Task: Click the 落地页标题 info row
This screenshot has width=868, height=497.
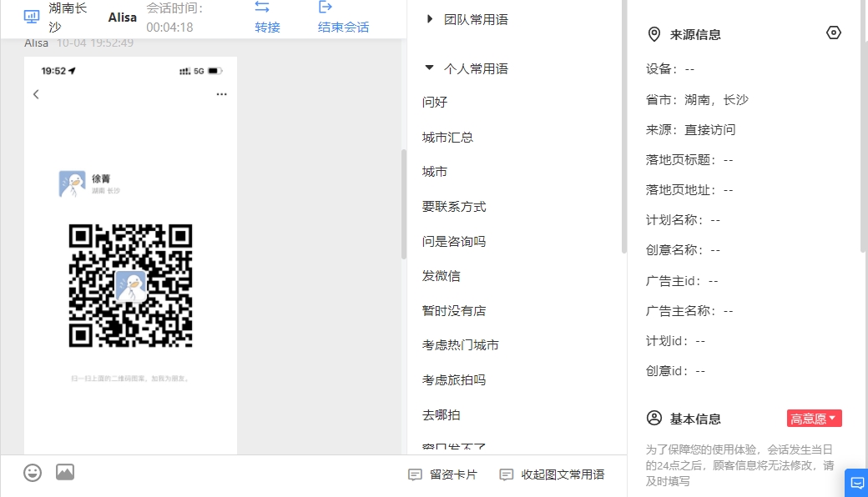Action: point(689,160)
